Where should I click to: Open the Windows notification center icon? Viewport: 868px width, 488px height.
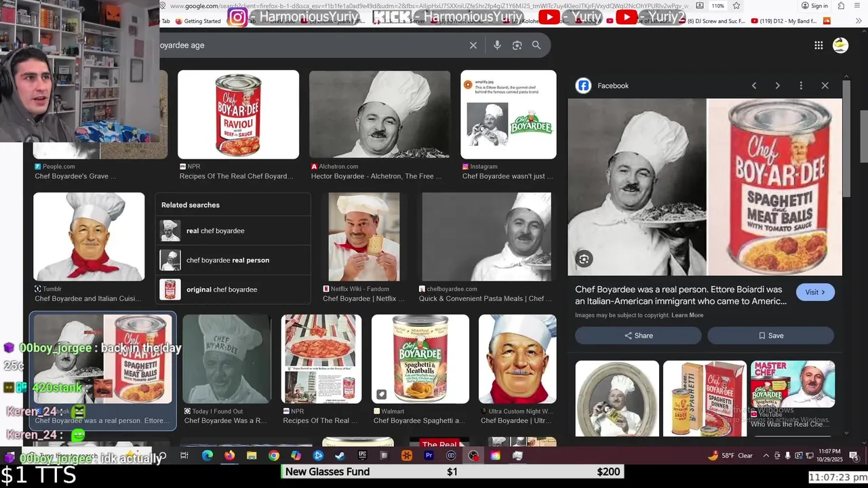[x=854, y=455]
